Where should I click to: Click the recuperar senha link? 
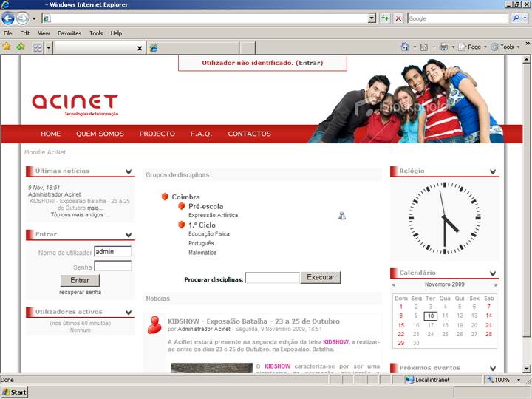[x=81, y=293]
